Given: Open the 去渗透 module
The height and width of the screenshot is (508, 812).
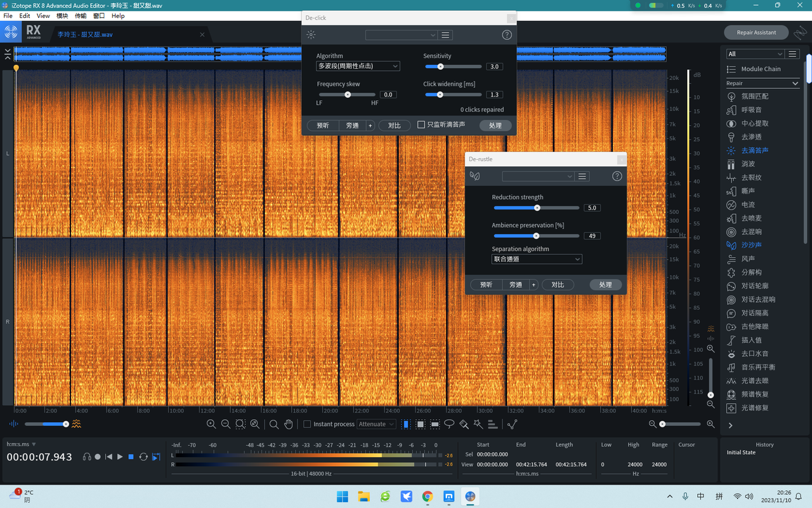Looking at the screenshot, I should [x=752, y=137].
